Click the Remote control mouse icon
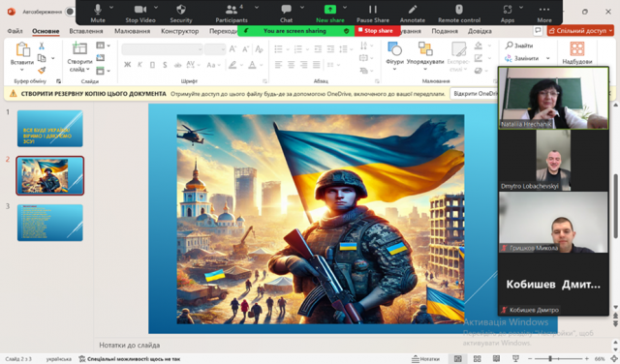The height and width of the screenshot is (364, 620). click(459, 9)
